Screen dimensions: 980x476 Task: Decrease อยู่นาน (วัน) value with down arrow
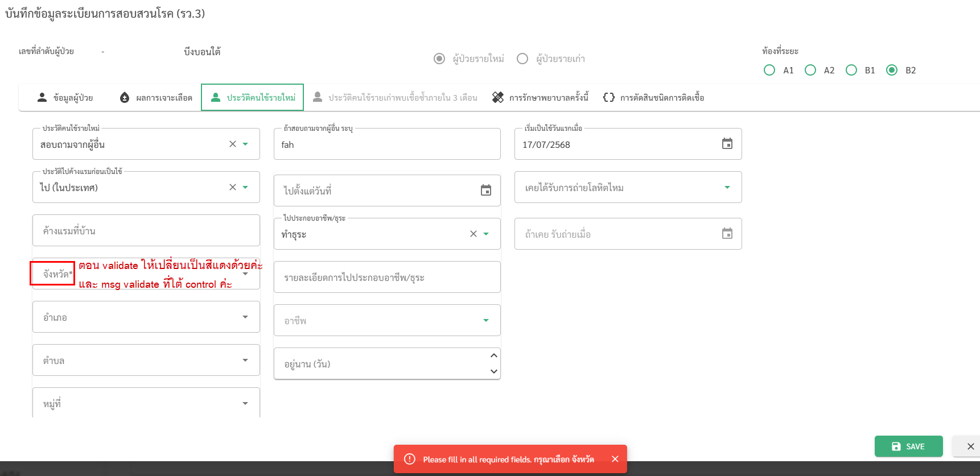tap(493, 371)
